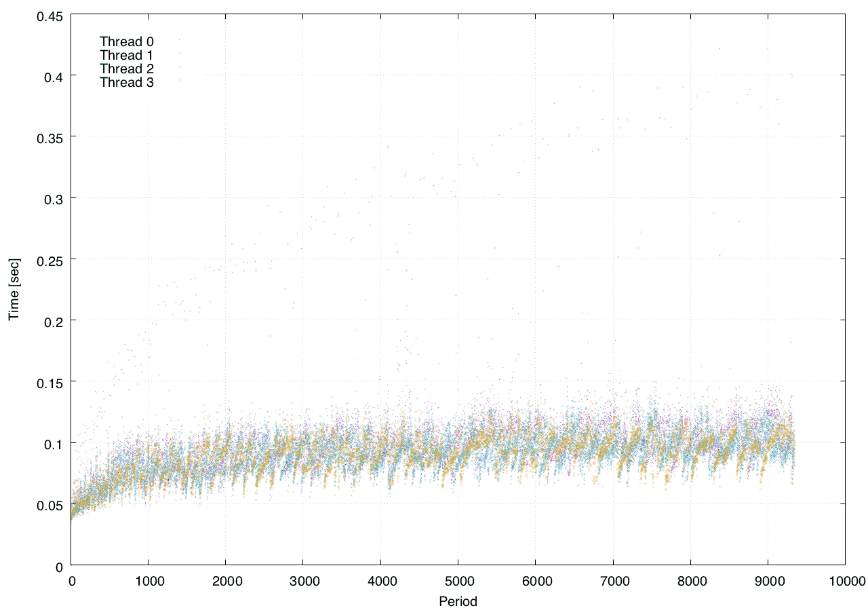Click the 0.15 y-axis tick label

pos(50,382)
